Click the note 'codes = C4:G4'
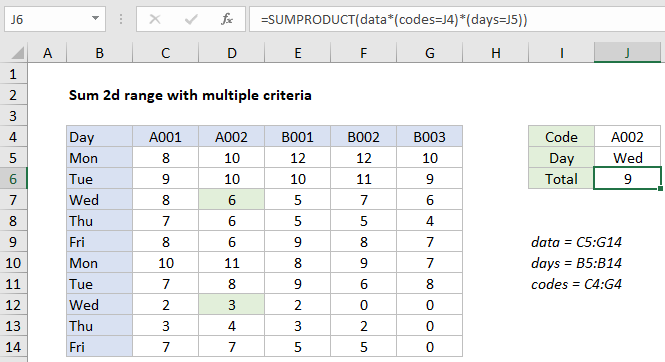 576,284
